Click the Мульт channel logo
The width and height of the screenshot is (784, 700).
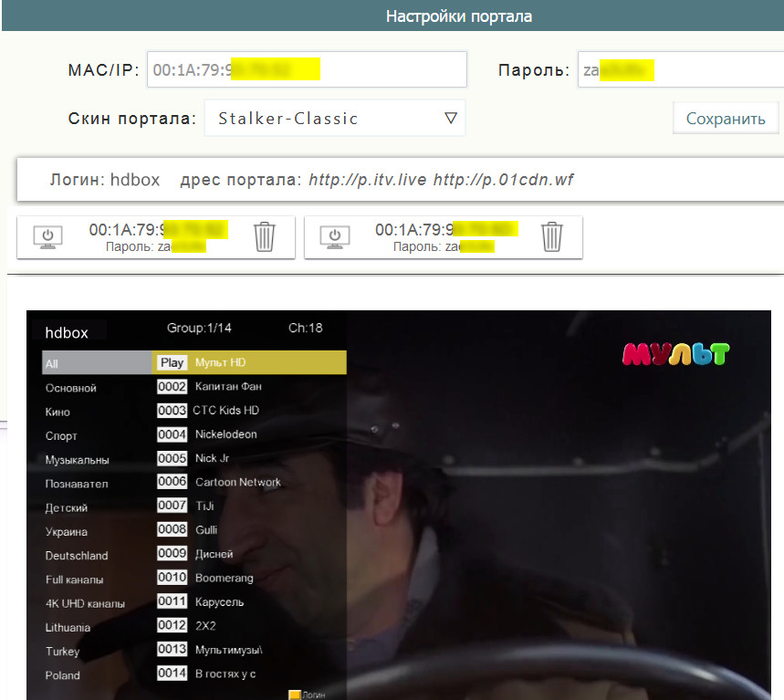tap(676, 354)
